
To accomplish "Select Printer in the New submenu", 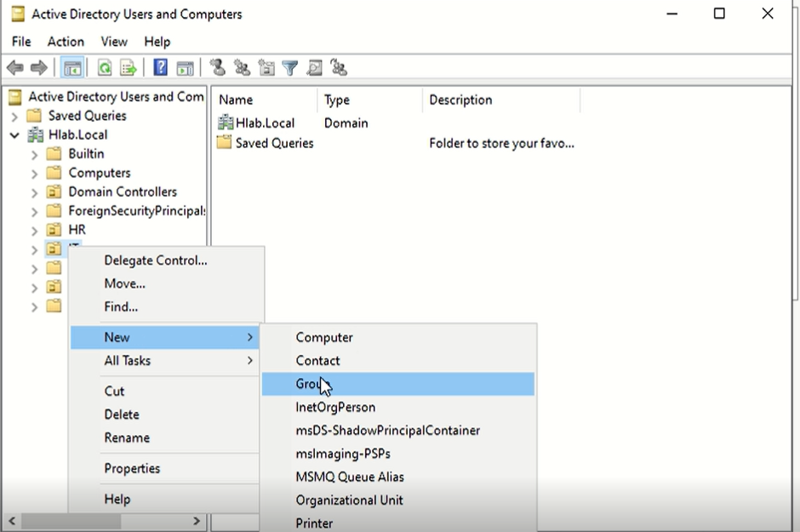I will [398, 523].
